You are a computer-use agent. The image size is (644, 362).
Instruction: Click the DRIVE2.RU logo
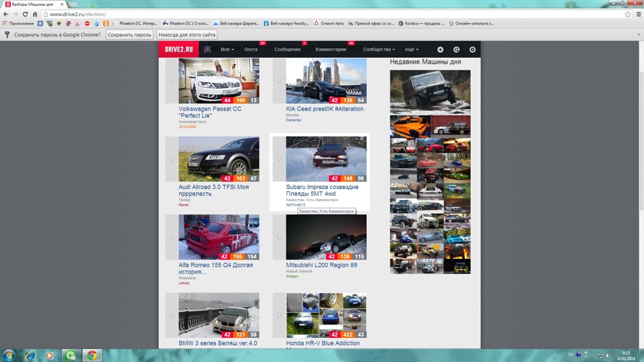click(x=180, y=50)
